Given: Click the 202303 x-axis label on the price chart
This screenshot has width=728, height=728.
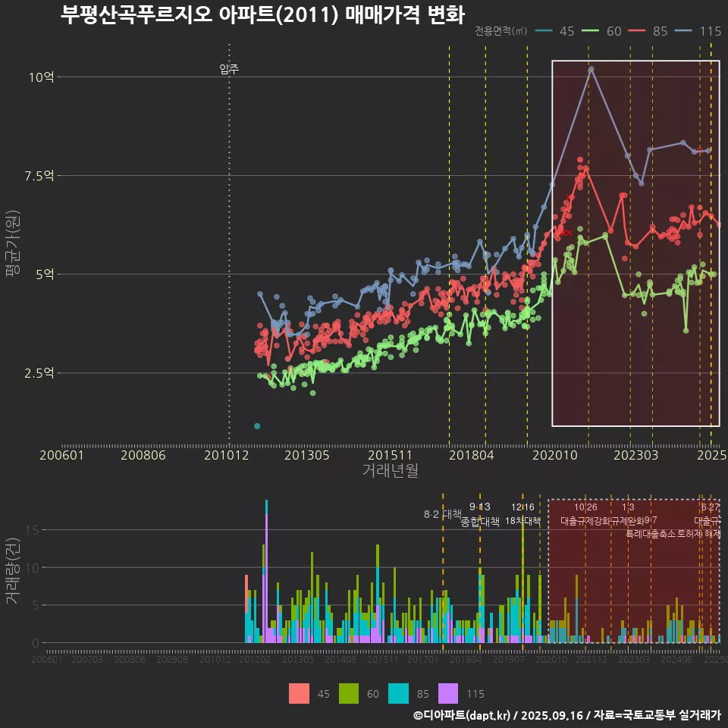Looking at the screenshot, I should click(x=636, y=455).
